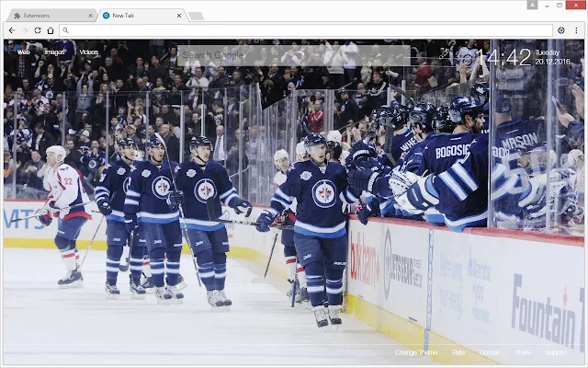Minimize the browser window
Viewport: 588px width, 368px height.
(x=548, y=6)
